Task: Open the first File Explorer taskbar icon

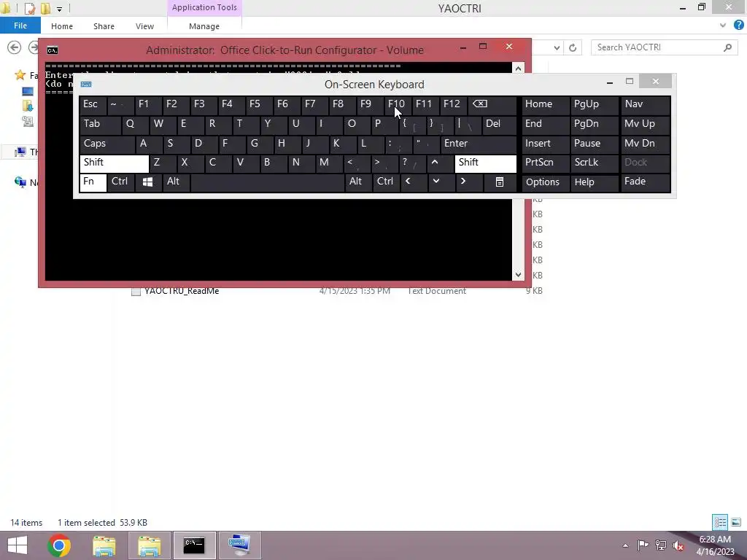Action: coord(104,545)
